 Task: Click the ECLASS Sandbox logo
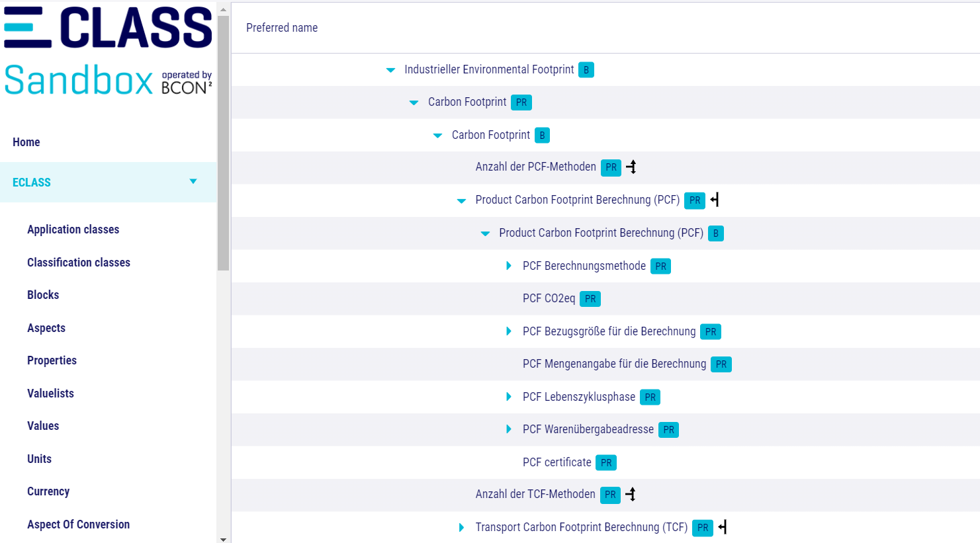point(108,52)
